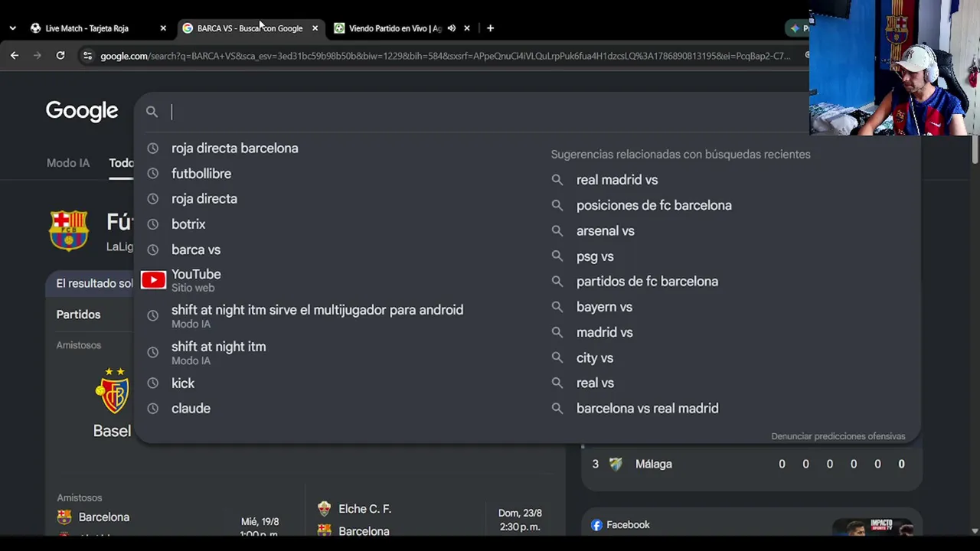The height and width of the screenshot is (551, 980).
Task: Open a new tab with the plus icon
Action: coord(490,28)
